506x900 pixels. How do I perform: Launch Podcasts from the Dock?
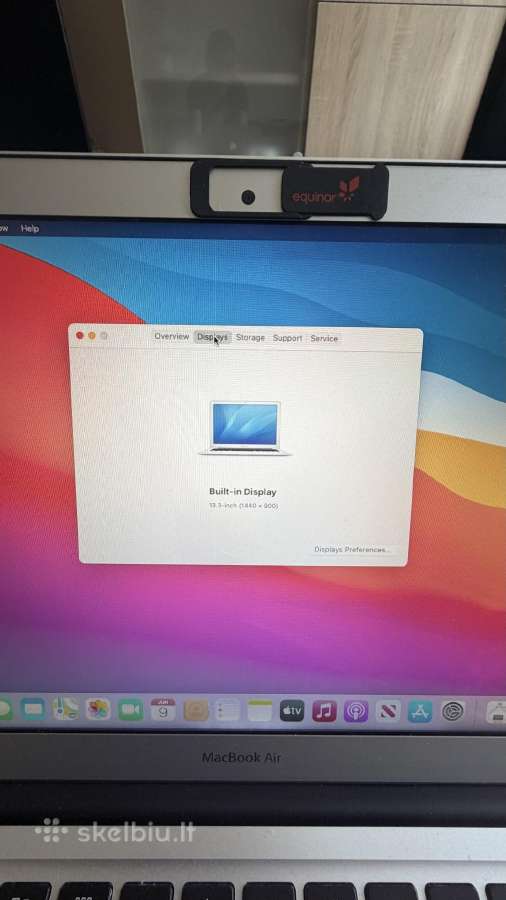point(356,712)
